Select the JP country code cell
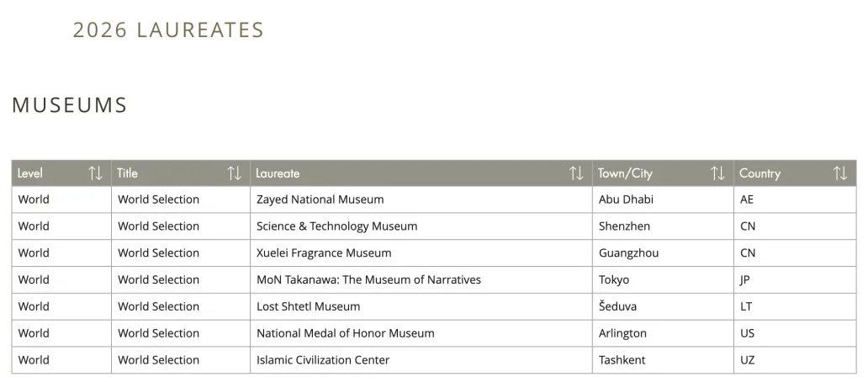868x388 pixels. pos(745,280)
